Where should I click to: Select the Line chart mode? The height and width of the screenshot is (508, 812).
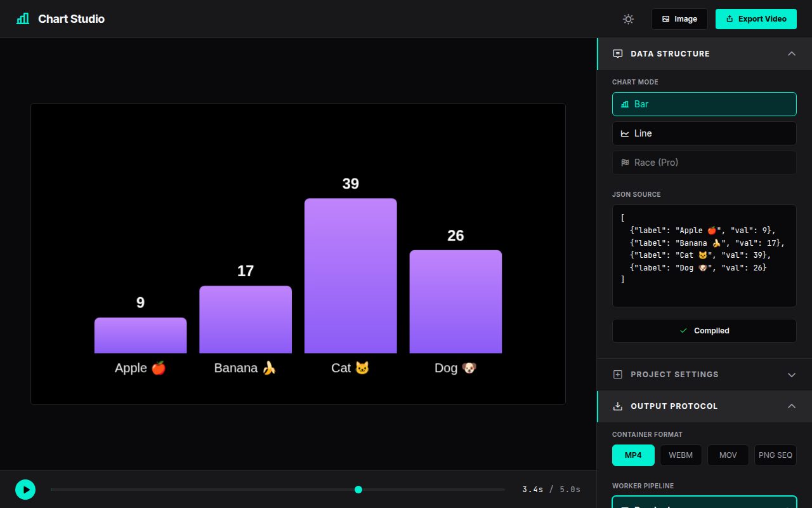point(704,133)
